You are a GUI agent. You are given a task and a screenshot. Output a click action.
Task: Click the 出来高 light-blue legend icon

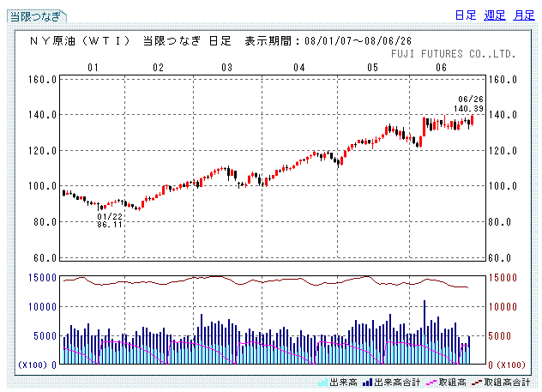322,383
